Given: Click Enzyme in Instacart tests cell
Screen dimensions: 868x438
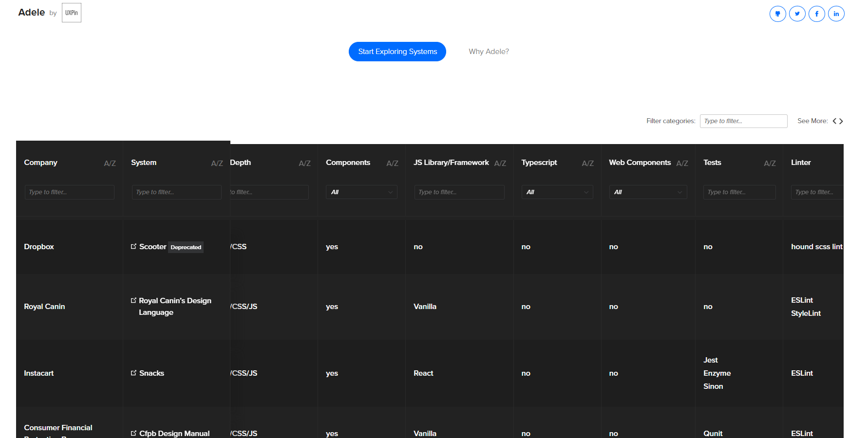Looking at the screenshot, I should (717, 373).
